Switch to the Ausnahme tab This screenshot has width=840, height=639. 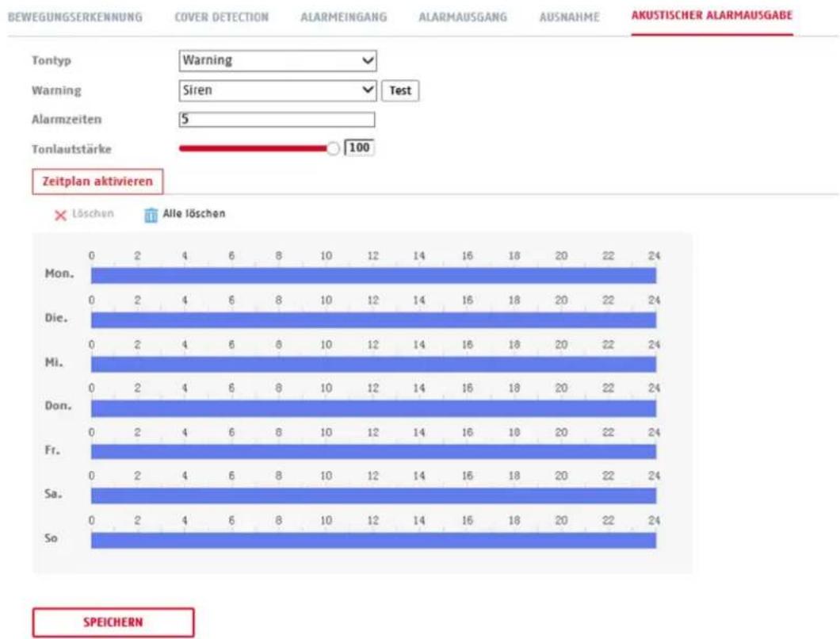(570, 17)
